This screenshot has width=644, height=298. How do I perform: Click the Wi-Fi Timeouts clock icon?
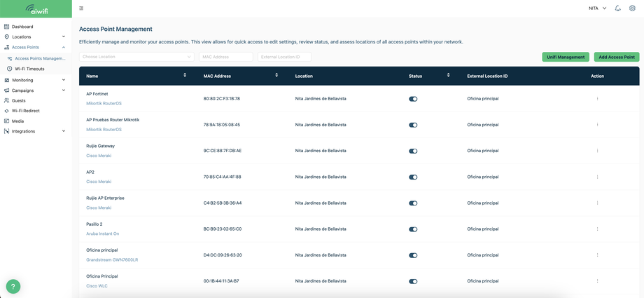click(10, 69)
